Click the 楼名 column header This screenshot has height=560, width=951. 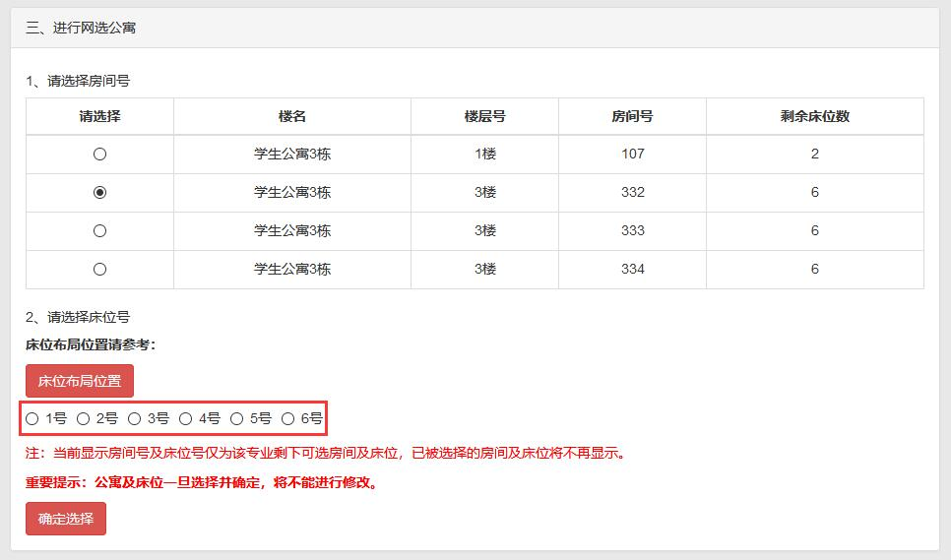[292, 116]
